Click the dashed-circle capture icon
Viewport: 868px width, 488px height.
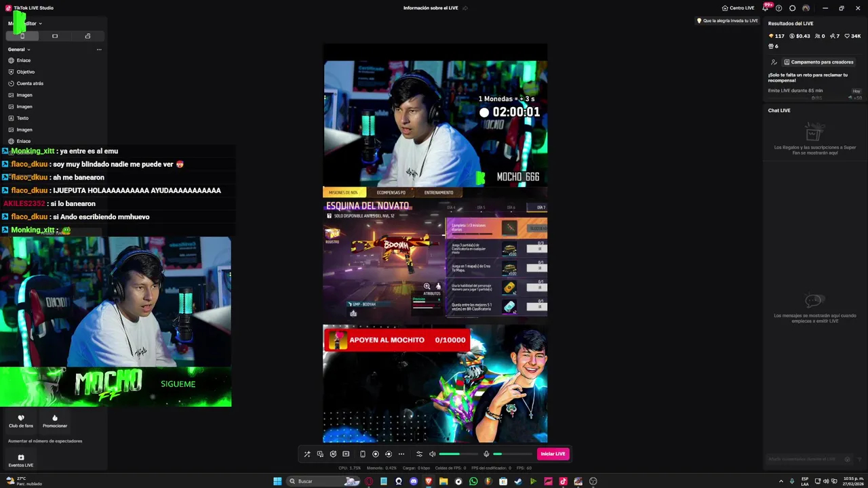(389, 454)
